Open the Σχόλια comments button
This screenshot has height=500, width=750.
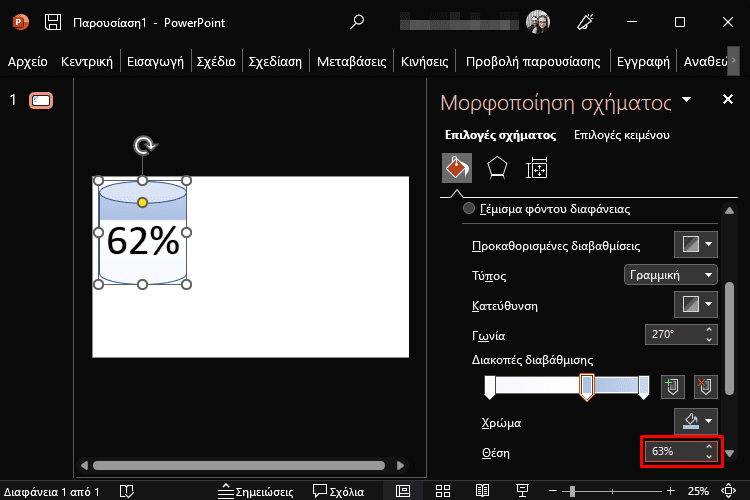(x=338, y=491)
